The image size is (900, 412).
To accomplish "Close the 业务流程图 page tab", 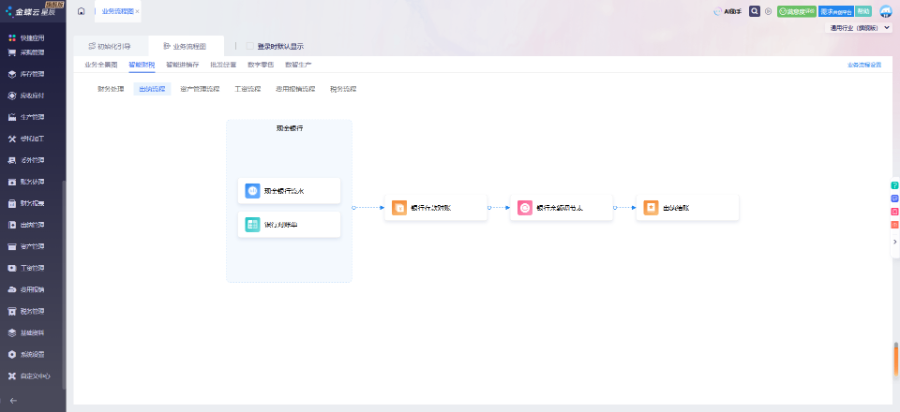I will [137, 11].
